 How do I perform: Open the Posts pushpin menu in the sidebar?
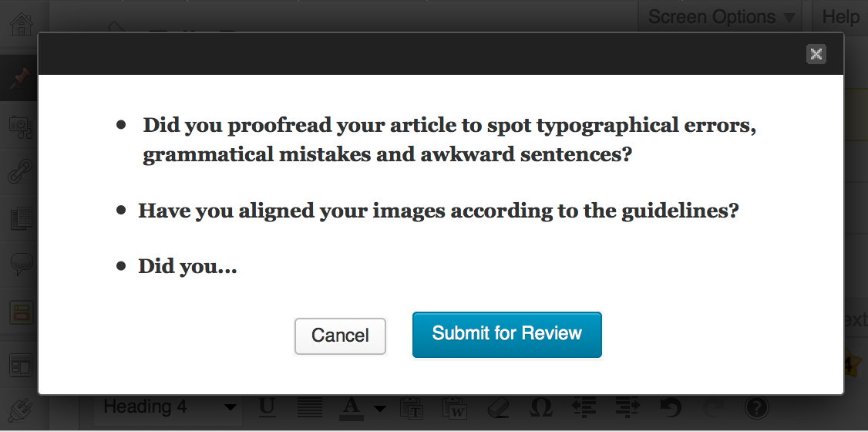(x=22, y=79)
